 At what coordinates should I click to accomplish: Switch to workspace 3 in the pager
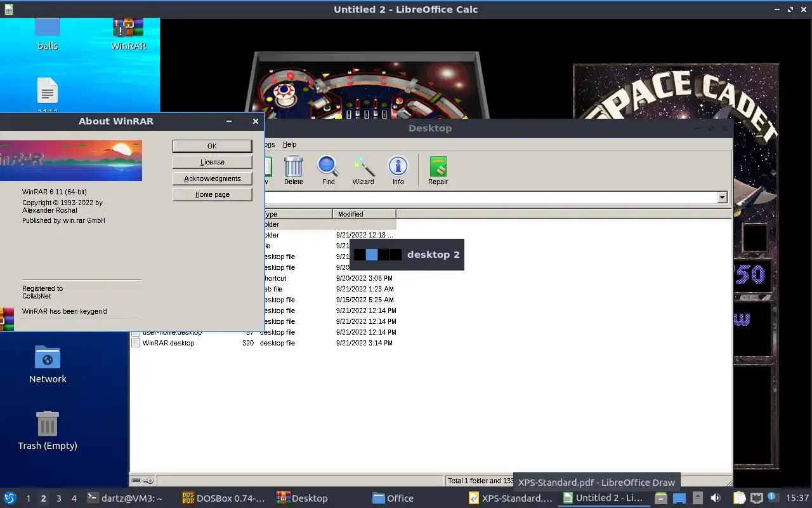click(x=58, y=498)
